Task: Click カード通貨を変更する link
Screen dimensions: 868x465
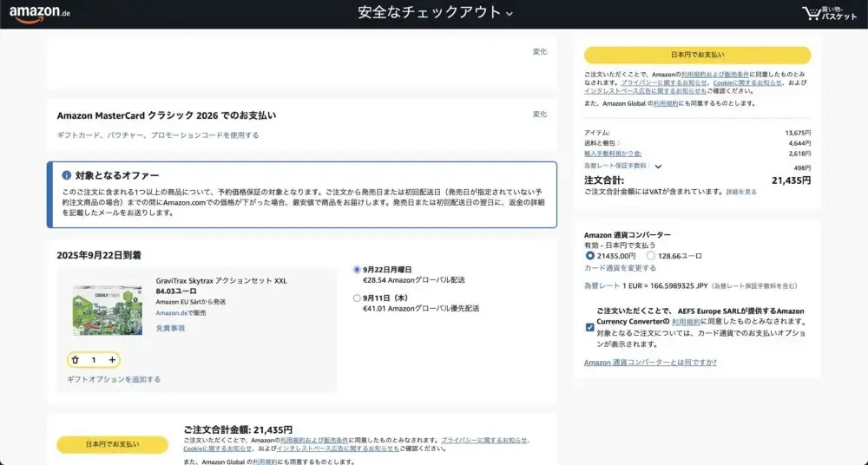Action: (x=620, y=268)
